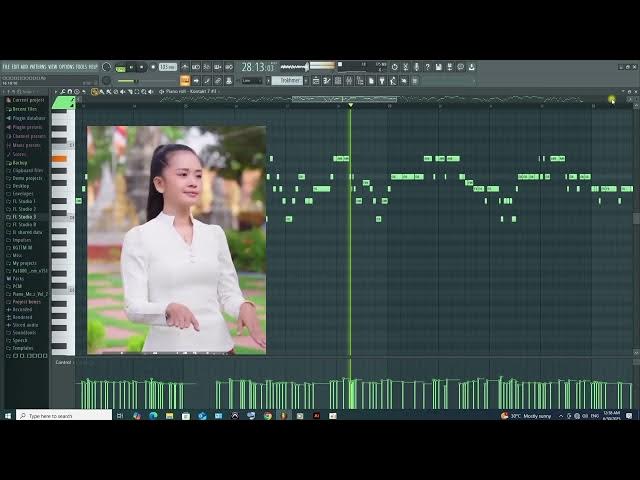
Task: Toggle the chain multilink controllers icon
Action: coord(218,81)
